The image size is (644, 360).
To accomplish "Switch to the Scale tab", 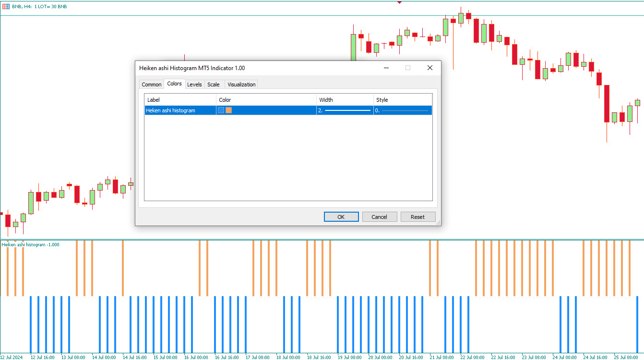I will click(x=214, y=84).
